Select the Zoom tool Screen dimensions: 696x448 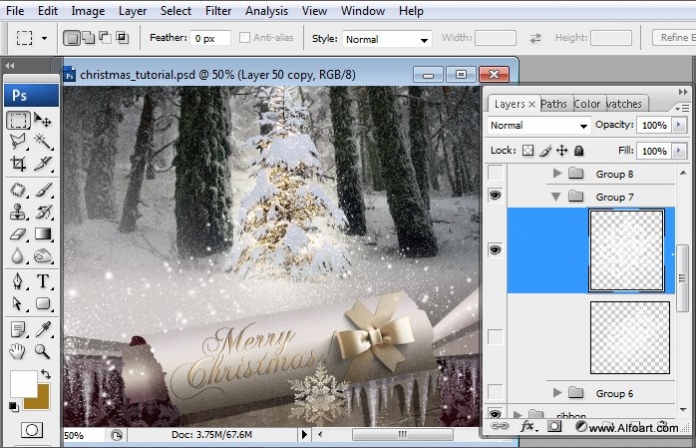tap(43, 351)
